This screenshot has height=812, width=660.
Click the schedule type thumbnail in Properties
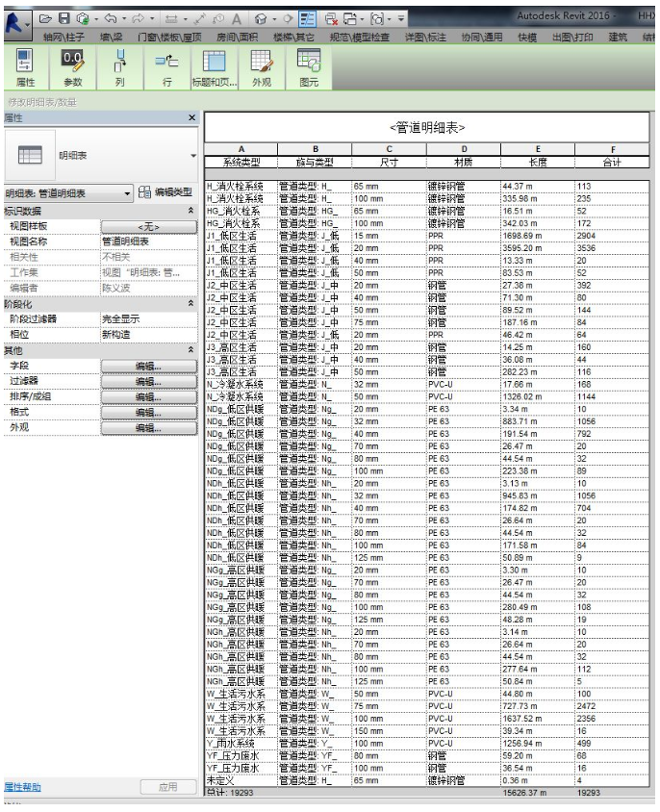click(30, 155)
